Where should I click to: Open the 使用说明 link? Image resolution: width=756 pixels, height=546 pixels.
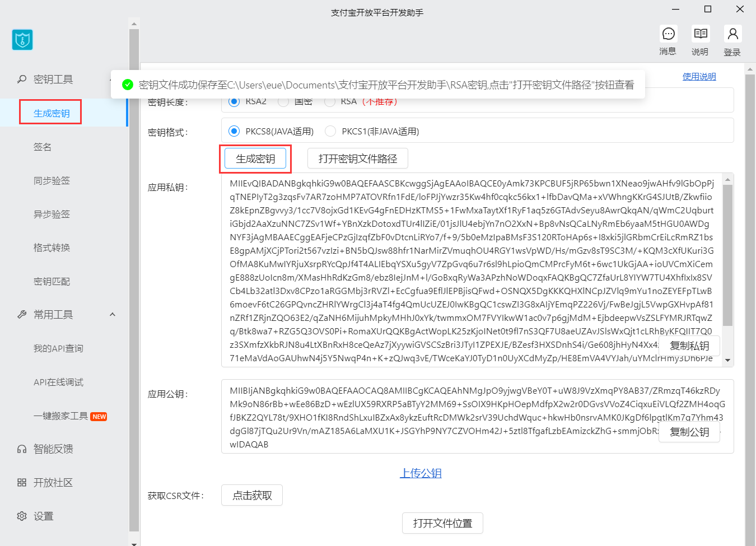[x=699, y=76]
